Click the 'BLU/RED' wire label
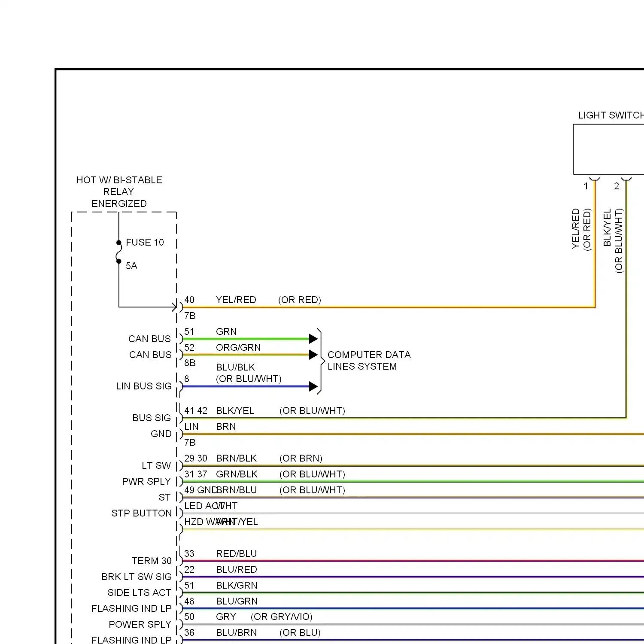 (x=237, y=569)
